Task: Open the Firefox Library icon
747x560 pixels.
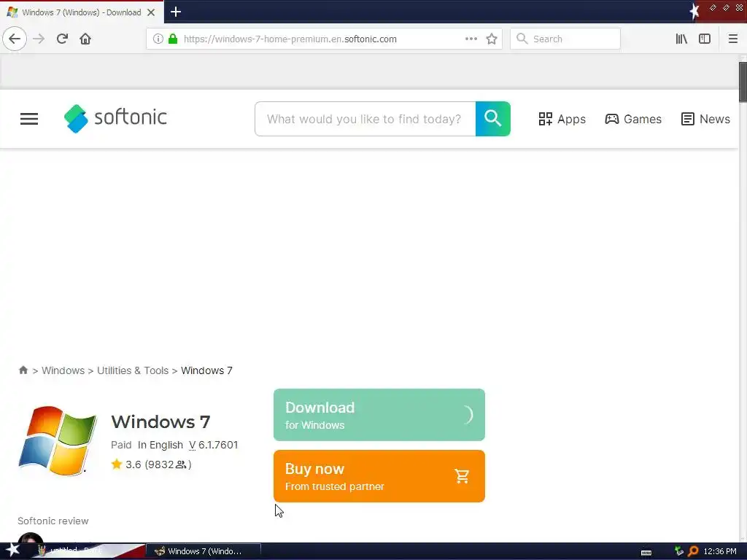Action: (x=682, y=39)
